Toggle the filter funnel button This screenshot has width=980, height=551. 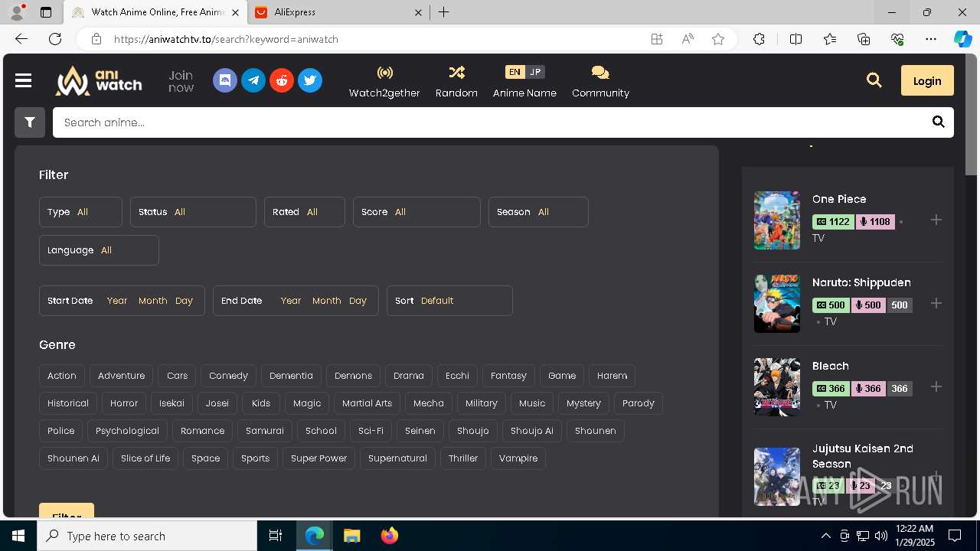(x=30, y=122)
